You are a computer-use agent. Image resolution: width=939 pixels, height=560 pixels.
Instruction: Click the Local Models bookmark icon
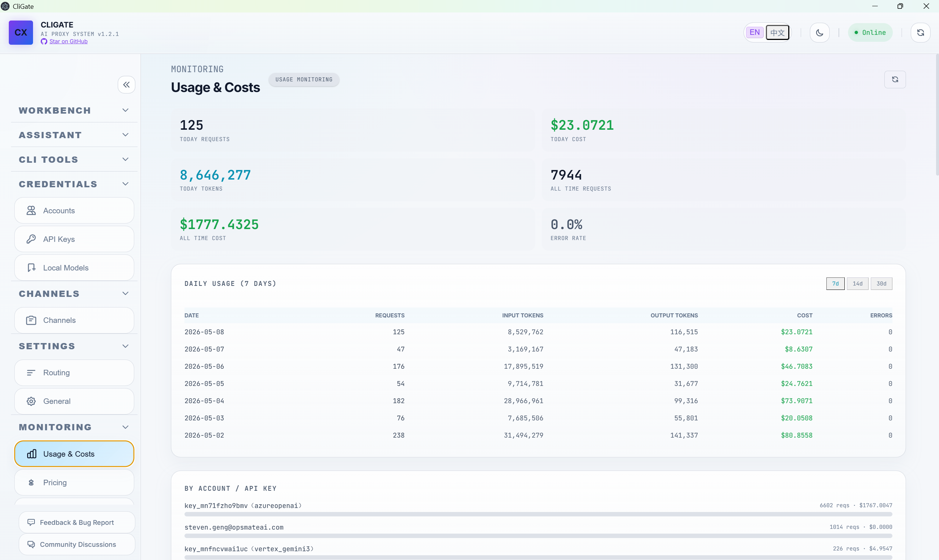pos(31,268)
